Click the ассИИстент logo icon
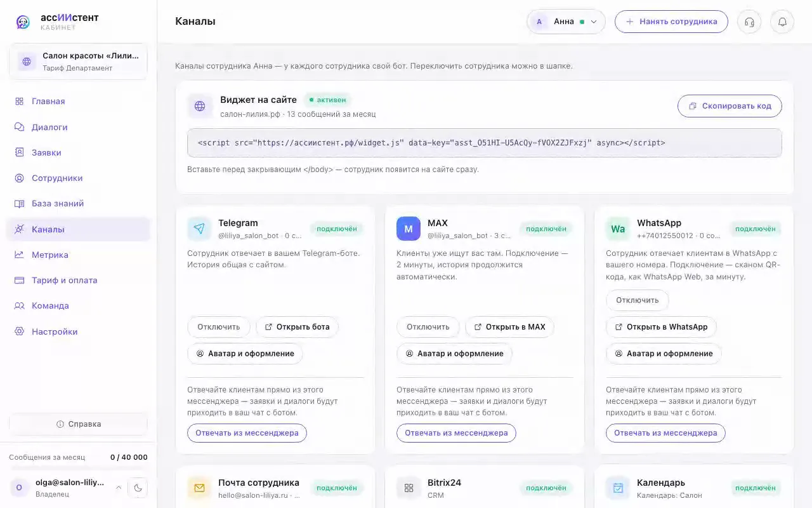 point(23,22)
